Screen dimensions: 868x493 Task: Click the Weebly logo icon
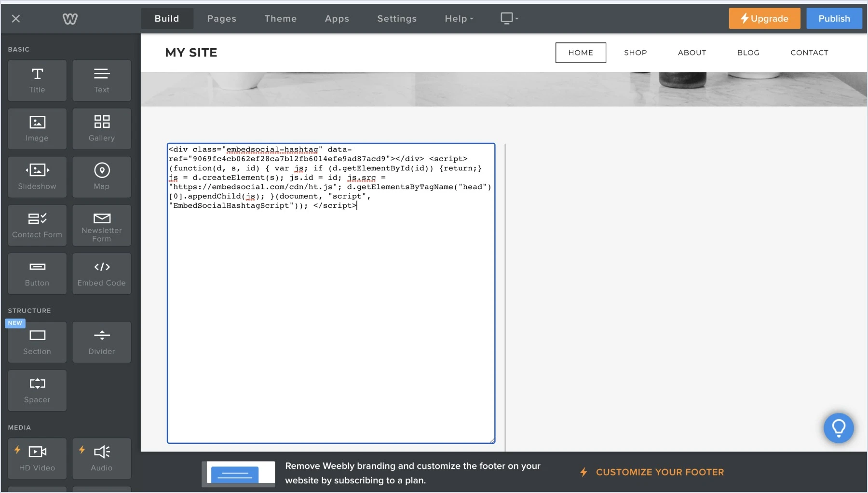pyautogui.click(x=70, y=19)
